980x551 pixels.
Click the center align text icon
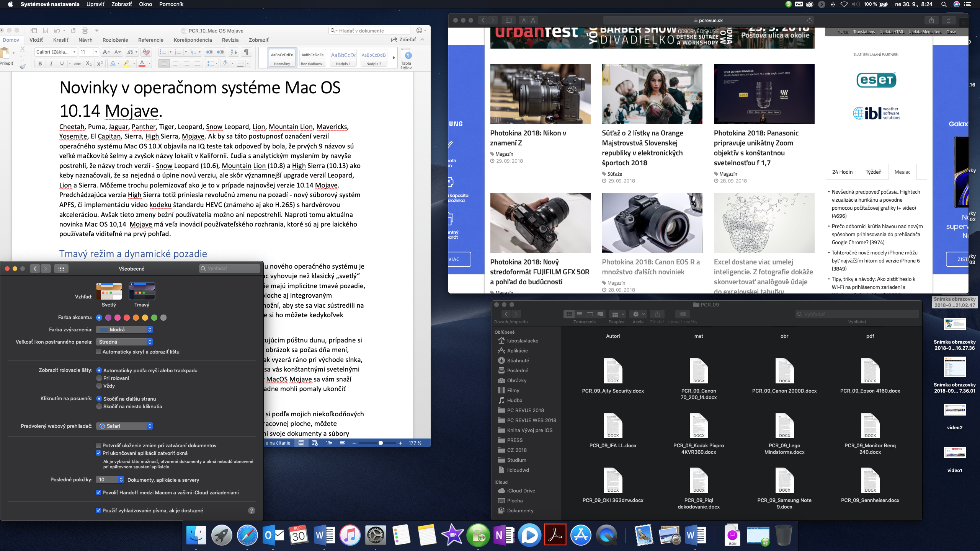pyautogui.click(x=175, y=64)
